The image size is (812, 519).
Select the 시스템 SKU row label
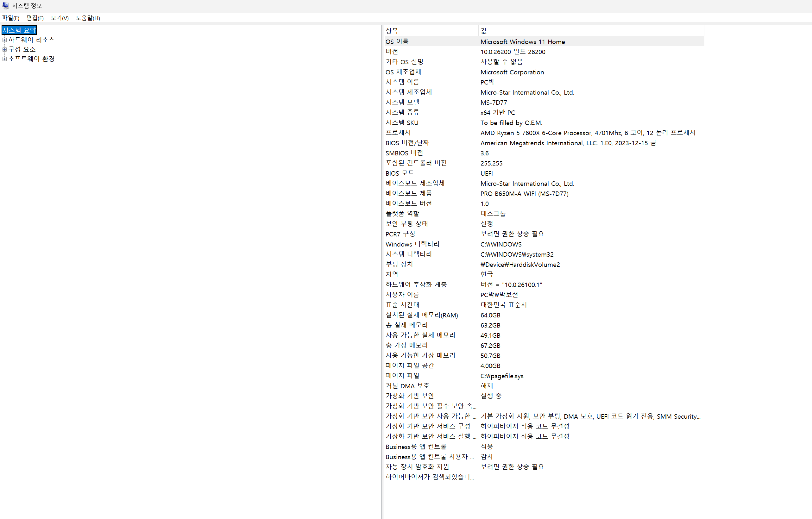[x=402, y=122]
